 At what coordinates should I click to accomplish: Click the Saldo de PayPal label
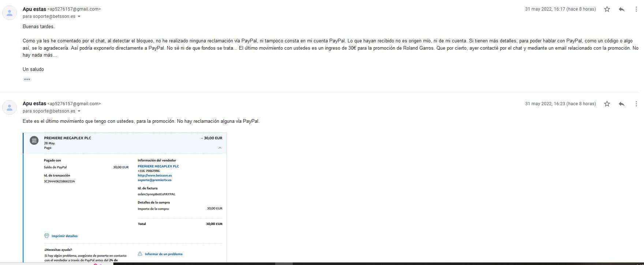(x=55, y=167)
